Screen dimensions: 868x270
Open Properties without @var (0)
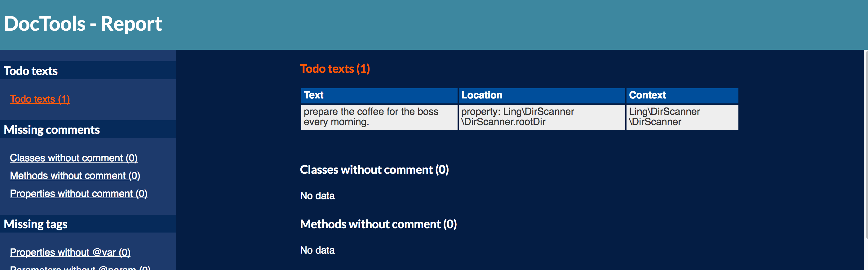click(x=70, y=252)
